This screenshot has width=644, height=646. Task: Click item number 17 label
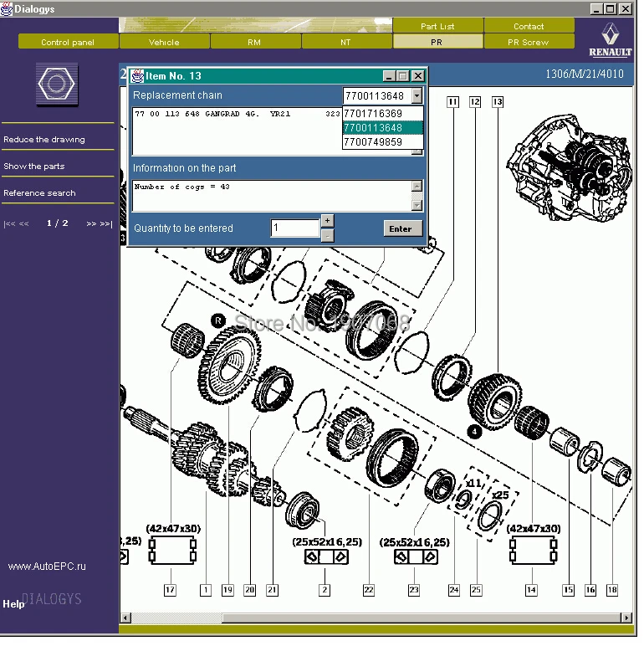coord(170,590)
